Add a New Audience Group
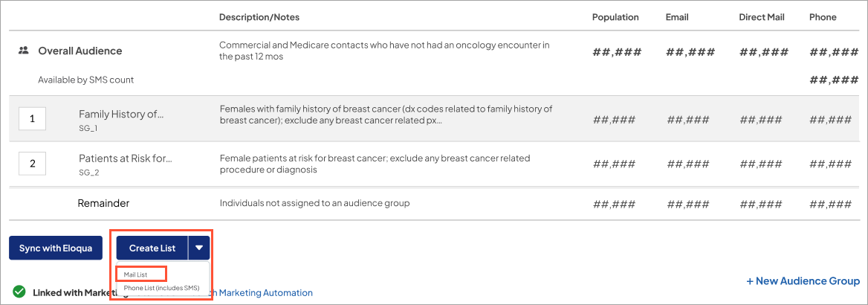This screenshot has height=305, width=868. [803, 281]
